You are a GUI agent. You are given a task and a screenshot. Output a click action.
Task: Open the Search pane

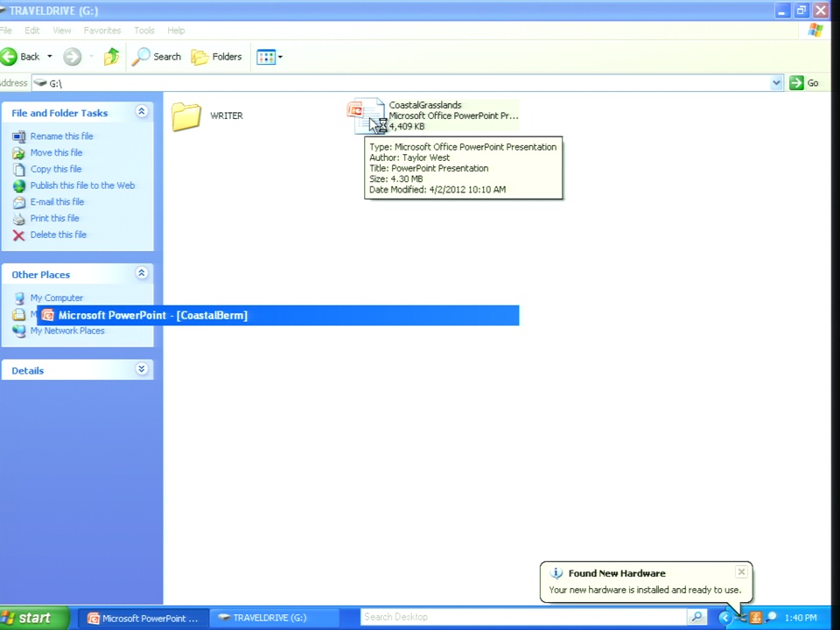[157, 56]
